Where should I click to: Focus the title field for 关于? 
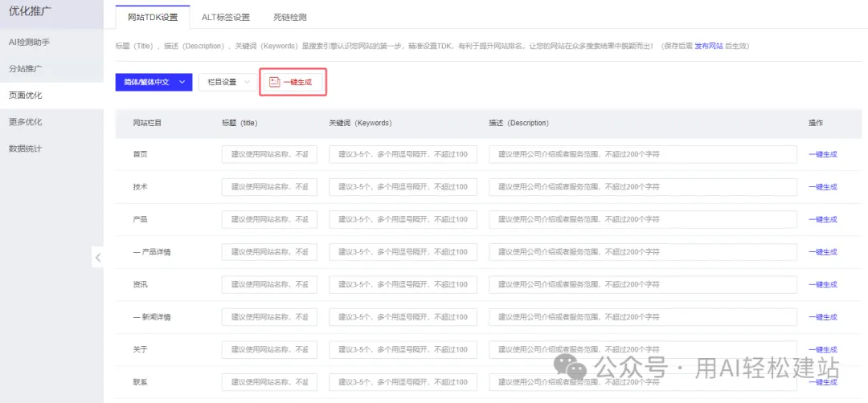click(269, 350)
